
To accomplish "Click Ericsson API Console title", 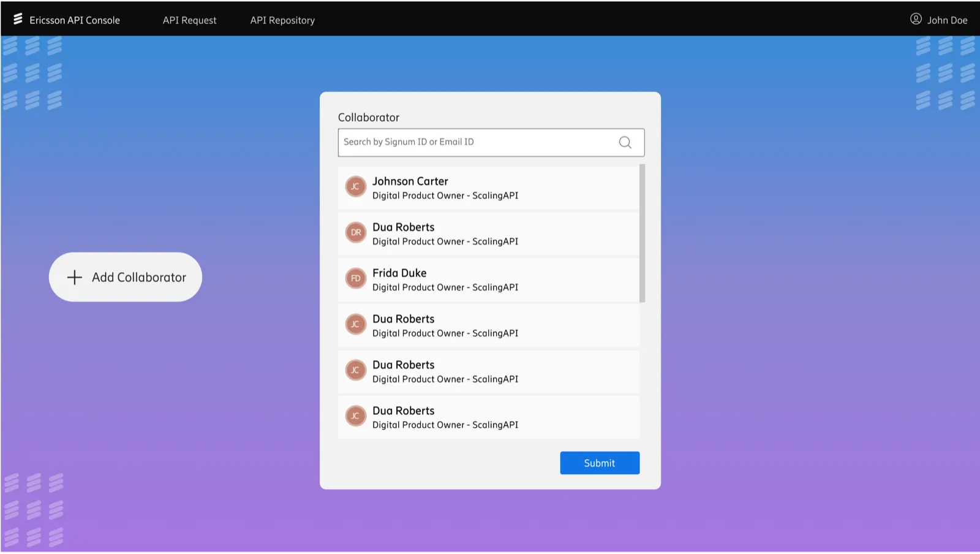I will pyautogui.click(x=75, y=20).
